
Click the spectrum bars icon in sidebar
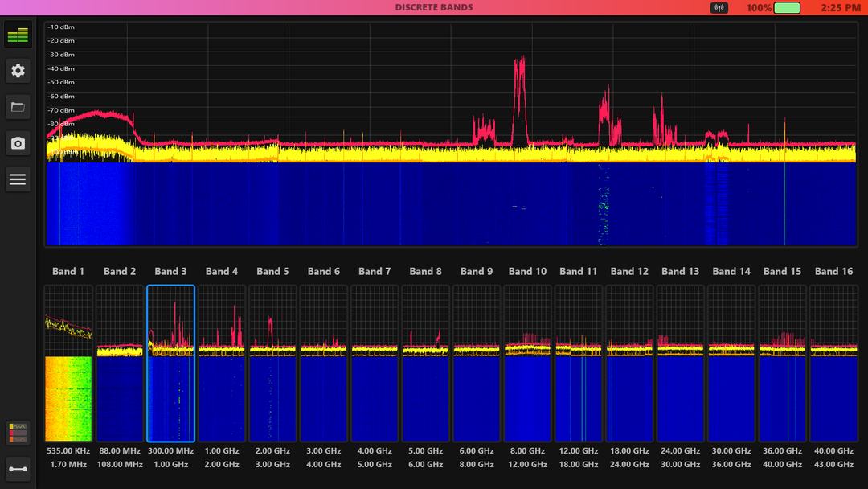coord(18,35)
